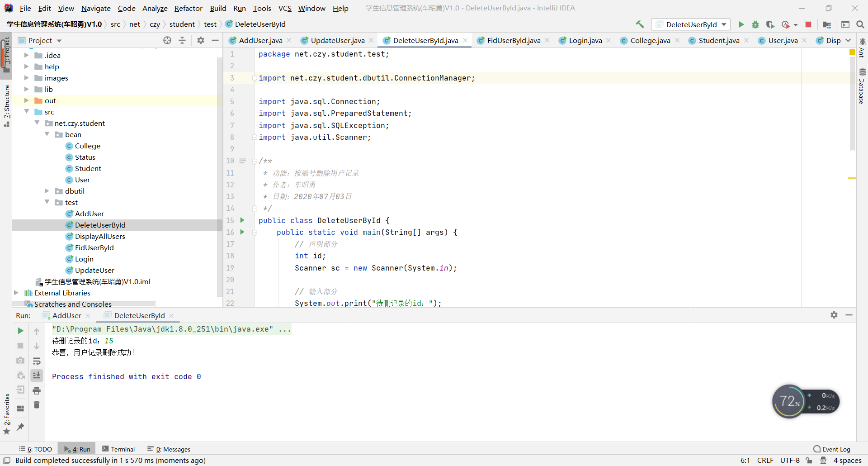
Task: Open the VCS menu
Action: (285, 8)
